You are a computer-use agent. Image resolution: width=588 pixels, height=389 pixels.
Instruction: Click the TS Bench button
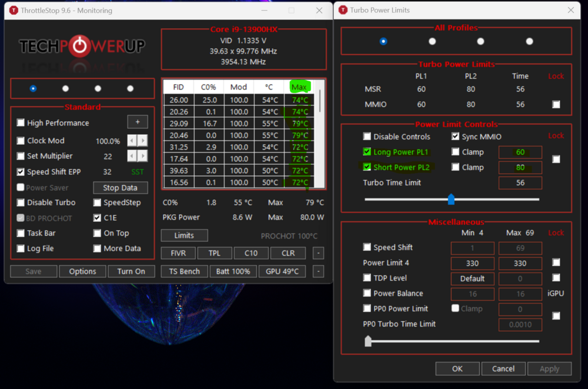click(184, 271)
